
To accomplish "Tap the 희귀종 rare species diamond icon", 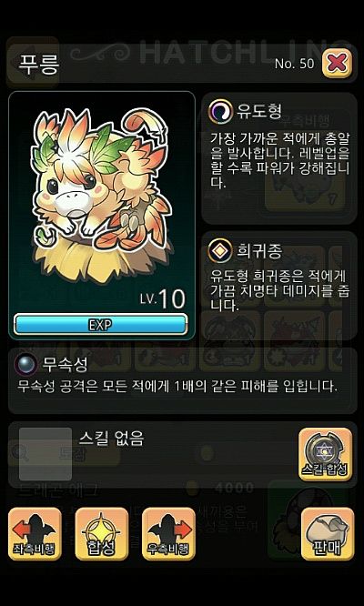I will coord(220,251).
